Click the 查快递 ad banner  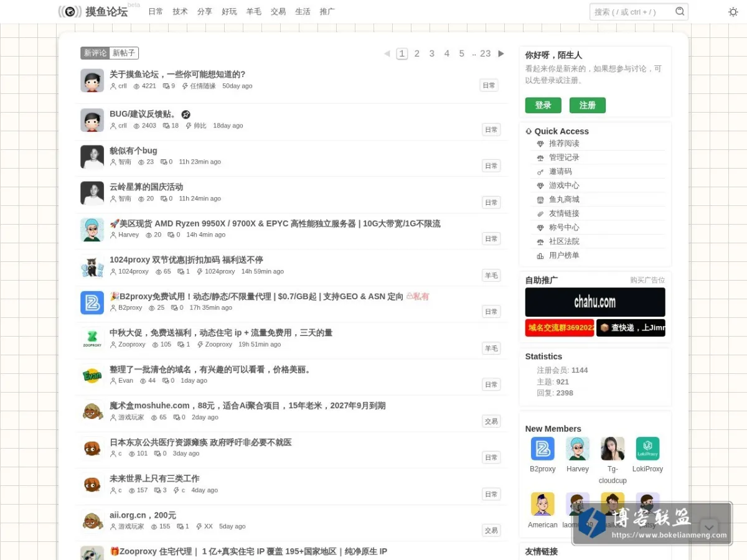pos(631,328)
